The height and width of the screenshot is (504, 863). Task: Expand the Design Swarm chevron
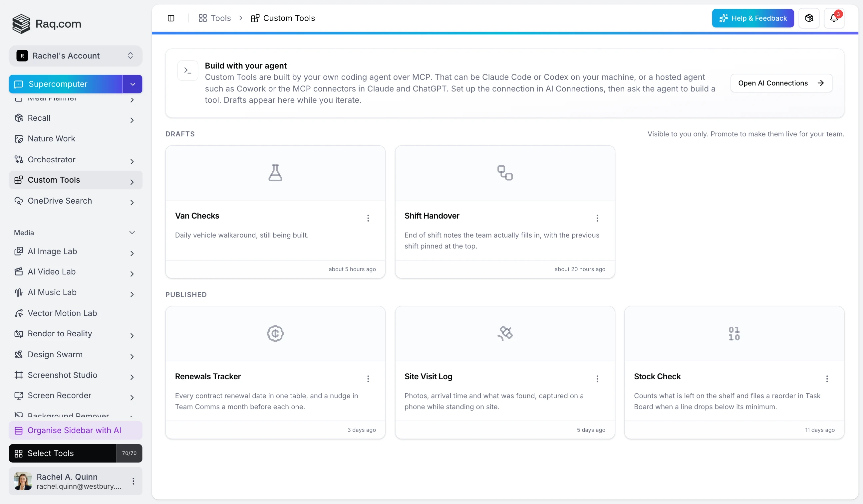click(x=132, y=357)
